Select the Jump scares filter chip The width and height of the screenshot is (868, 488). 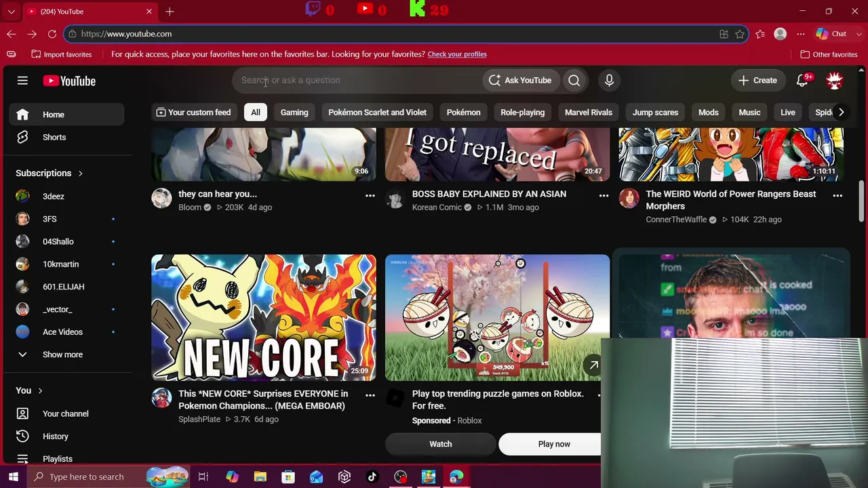pyautogui.click(x=655, y=113)
